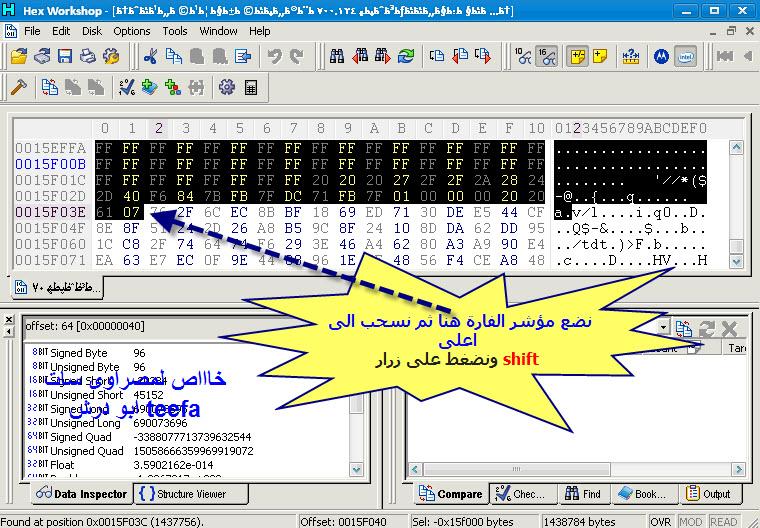
Task: Click the Offset: 0015F040 status bar field
Action: click(352, 522)
